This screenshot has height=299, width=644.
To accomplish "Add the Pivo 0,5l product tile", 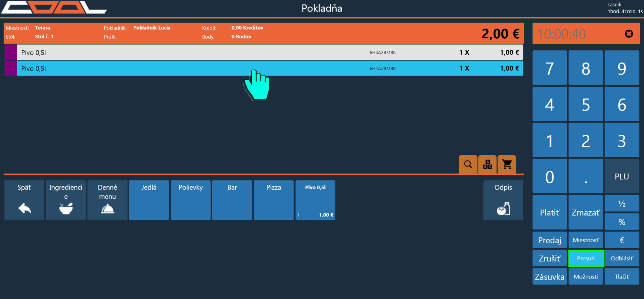I will coord(315,201).
